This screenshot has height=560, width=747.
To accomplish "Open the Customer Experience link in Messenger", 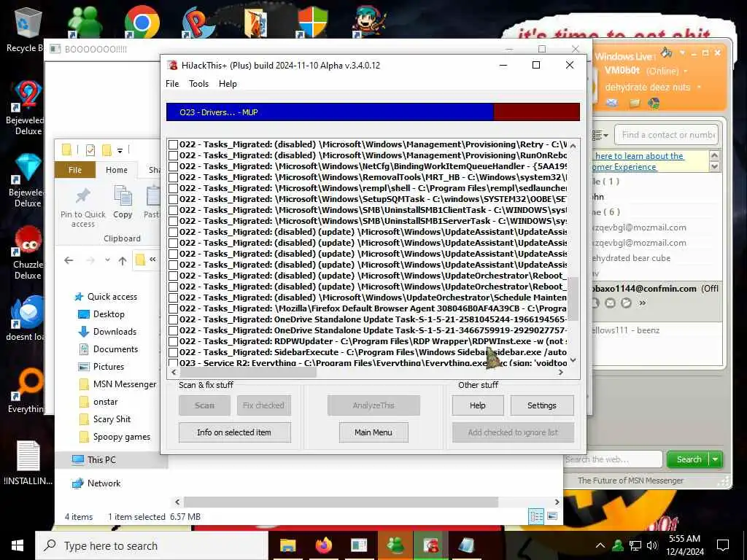I will point(624,167).
